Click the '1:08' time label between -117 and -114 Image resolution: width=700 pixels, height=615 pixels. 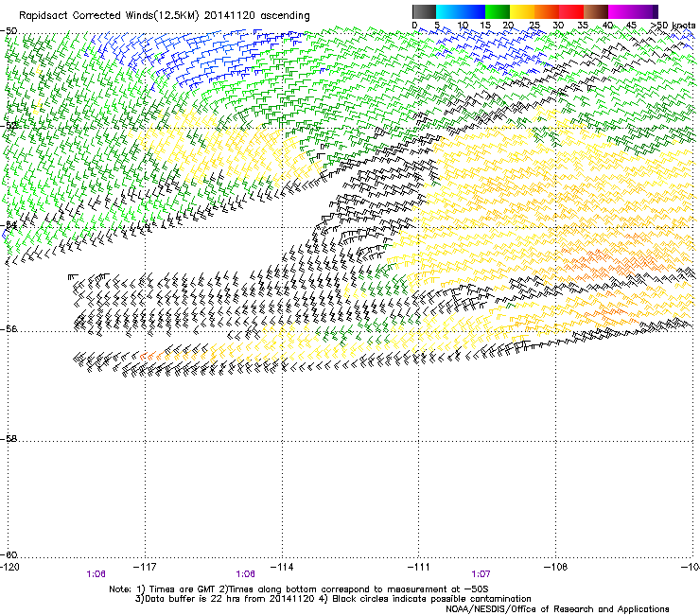tap(246, 574)
